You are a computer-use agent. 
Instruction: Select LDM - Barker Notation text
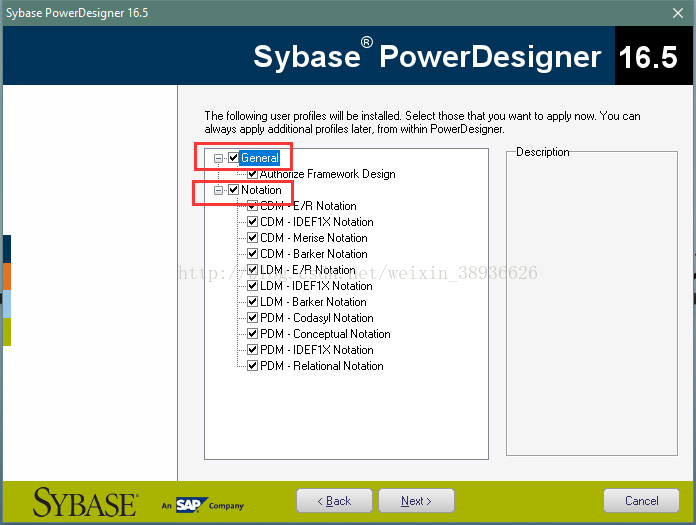point(313,301)
